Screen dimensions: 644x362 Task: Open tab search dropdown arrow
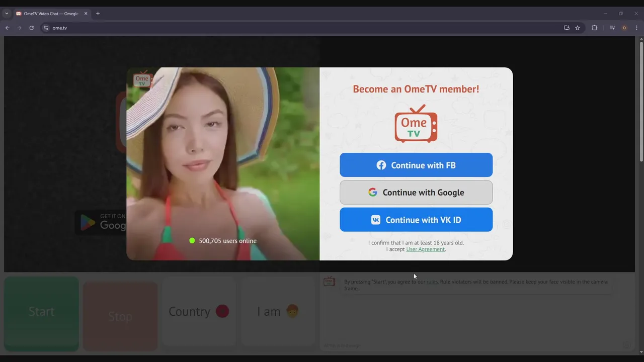pos(7,14)
